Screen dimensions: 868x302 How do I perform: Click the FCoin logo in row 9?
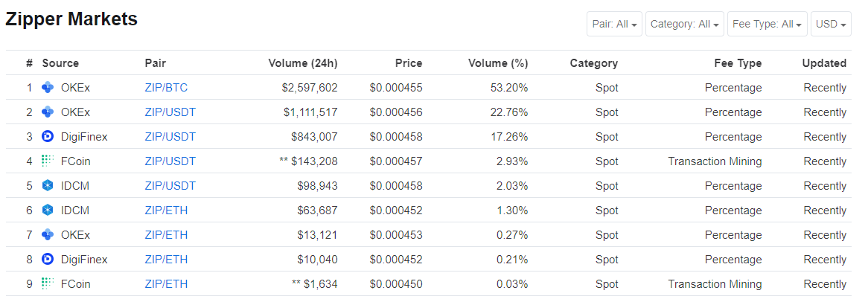pos(48,283)
